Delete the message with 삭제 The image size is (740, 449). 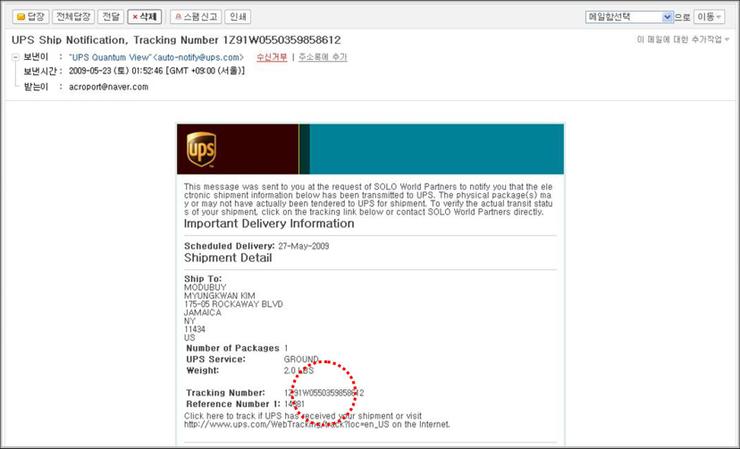click(144, 17)
